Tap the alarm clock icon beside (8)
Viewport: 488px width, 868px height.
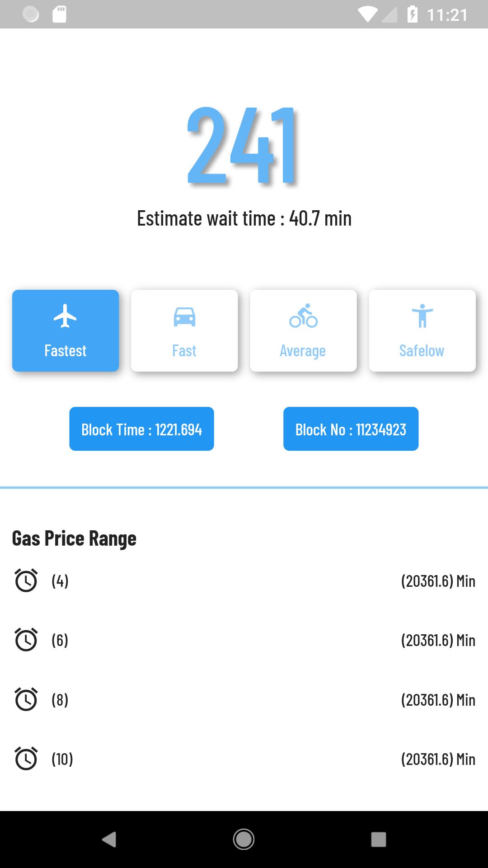(26, 699)
